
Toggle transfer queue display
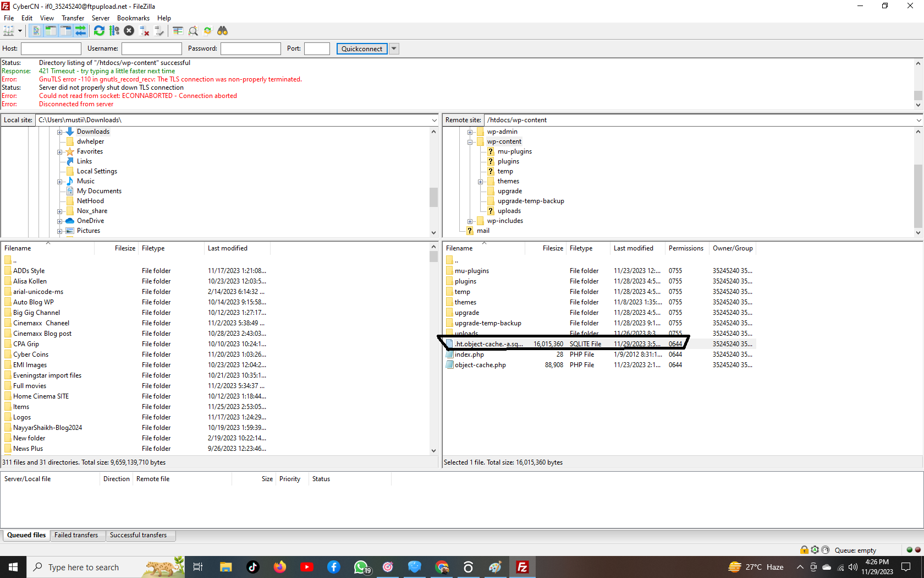(80, 31)
